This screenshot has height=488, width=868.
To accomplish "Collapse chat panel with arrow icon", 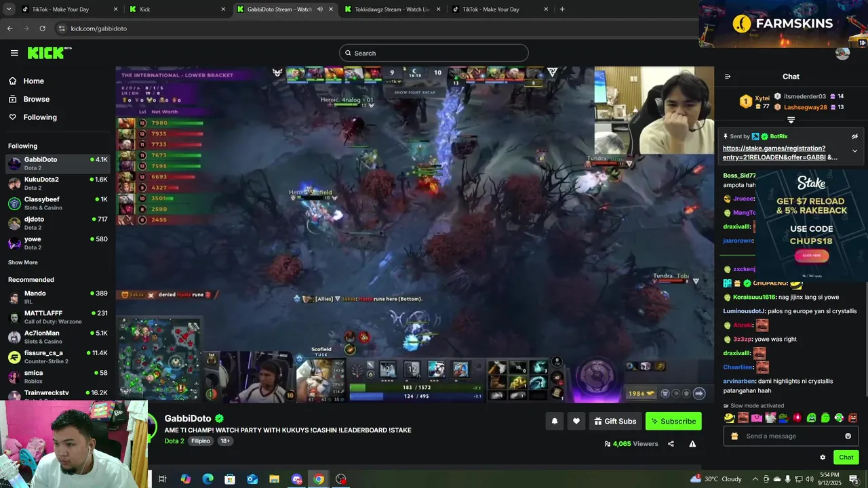I will click(728, 77).
